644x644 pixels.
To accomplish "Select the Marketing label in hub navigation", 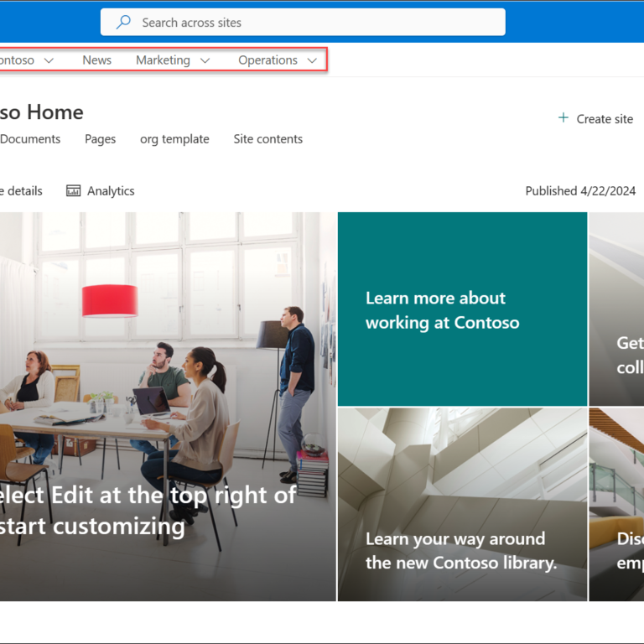I will [163, 60].
